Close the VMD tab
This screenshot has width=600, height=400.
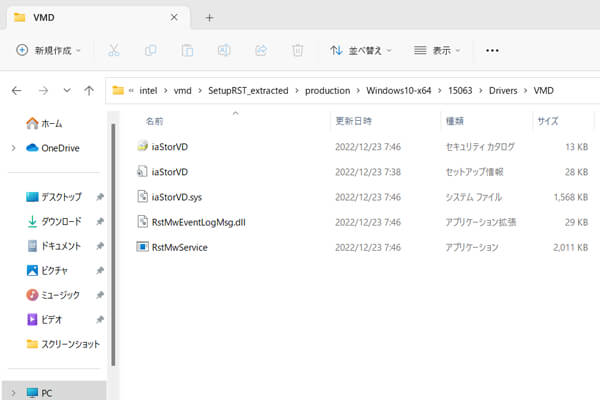tap(174, 17)
